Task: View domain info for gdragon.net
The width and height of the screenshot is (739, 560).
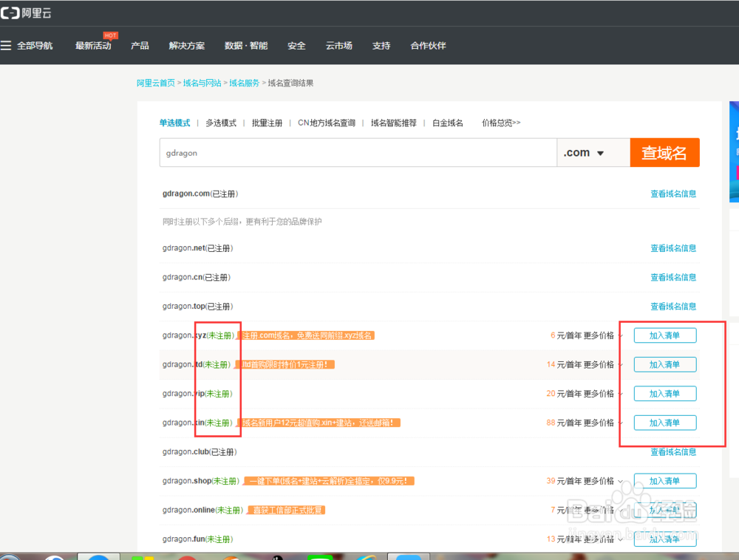Action: 673,248
